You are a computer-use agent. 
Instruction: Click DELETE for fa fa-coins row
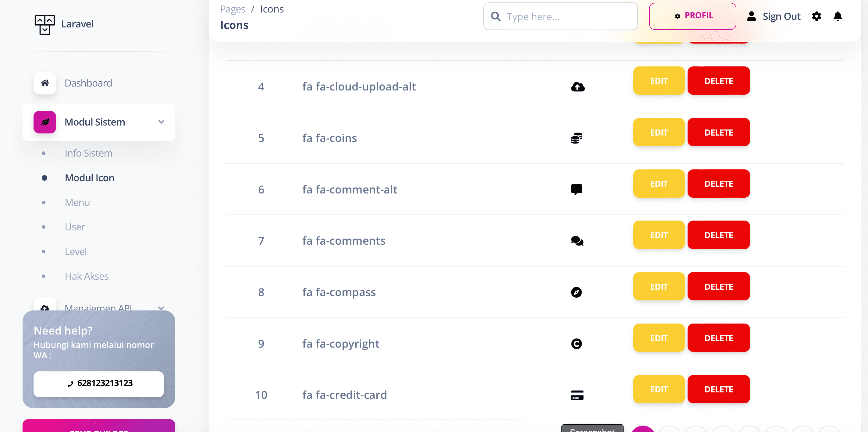coord(718,132)
